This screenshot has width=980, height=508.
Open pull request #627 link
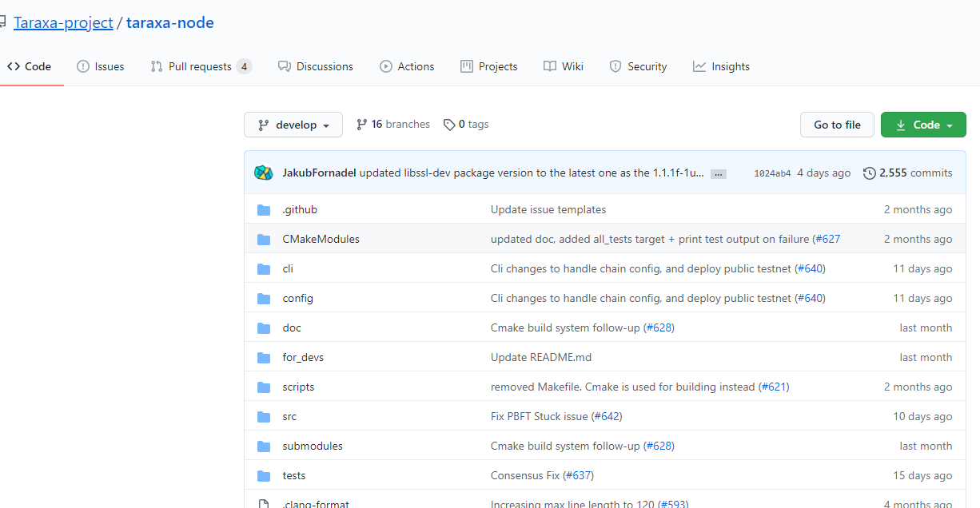point(828,239)
